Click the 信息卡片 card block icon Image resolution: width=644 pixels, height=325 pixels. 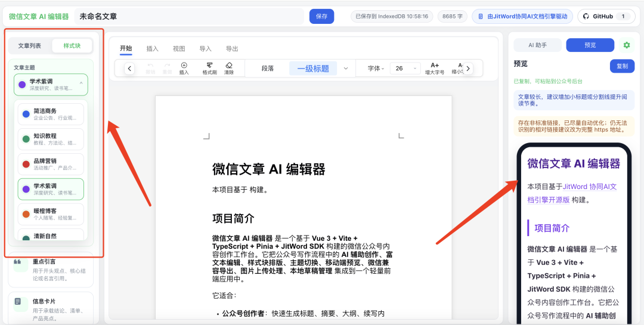18,302
